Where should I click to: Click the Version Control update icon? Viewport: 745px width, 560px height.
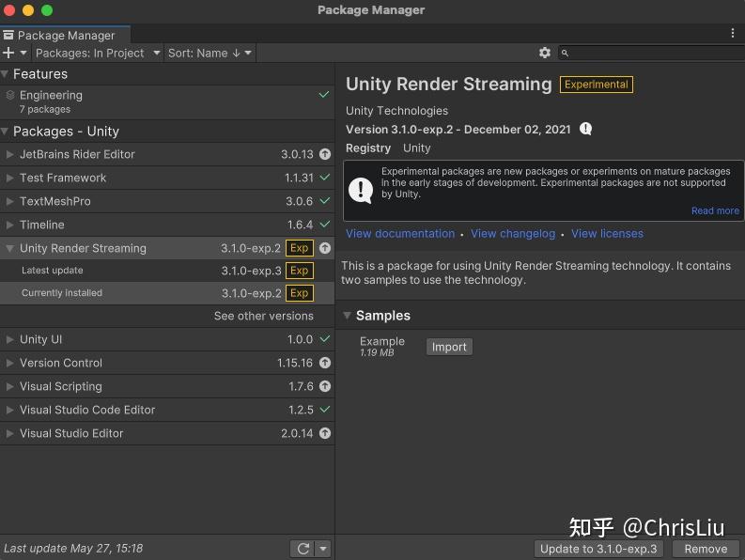[x=325, y=363]
